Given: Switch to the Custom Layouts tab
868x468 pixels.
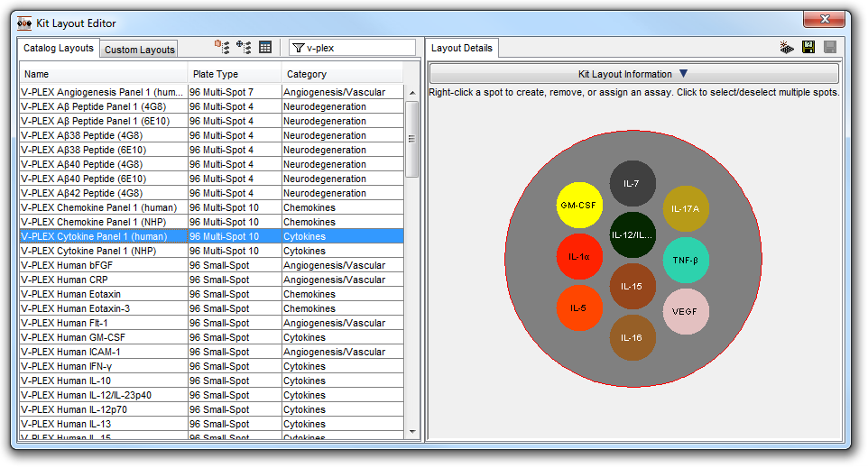Looking at the screenshot, I should point(140,49).
